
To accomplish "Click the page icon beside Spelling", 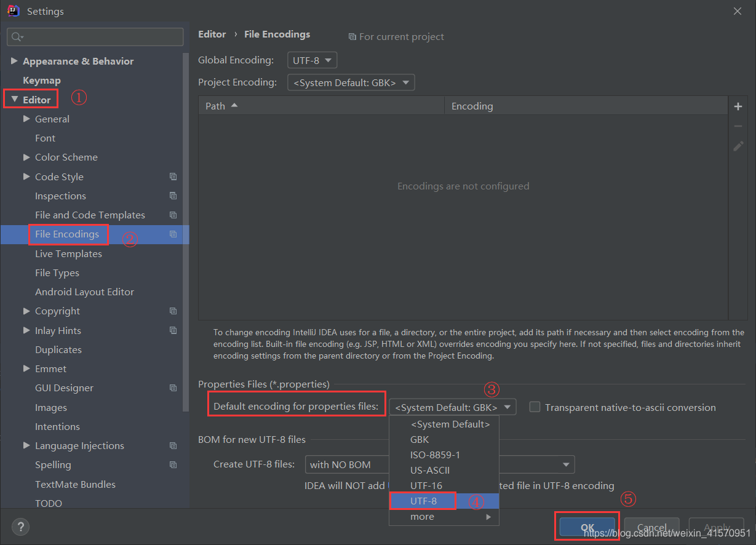I will 173,464.
